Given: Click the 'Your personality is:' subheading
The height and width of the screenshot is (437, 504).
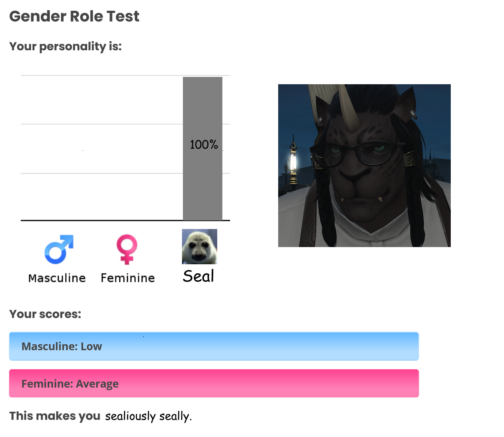Looking at the screenshot, I should (66, 47).
